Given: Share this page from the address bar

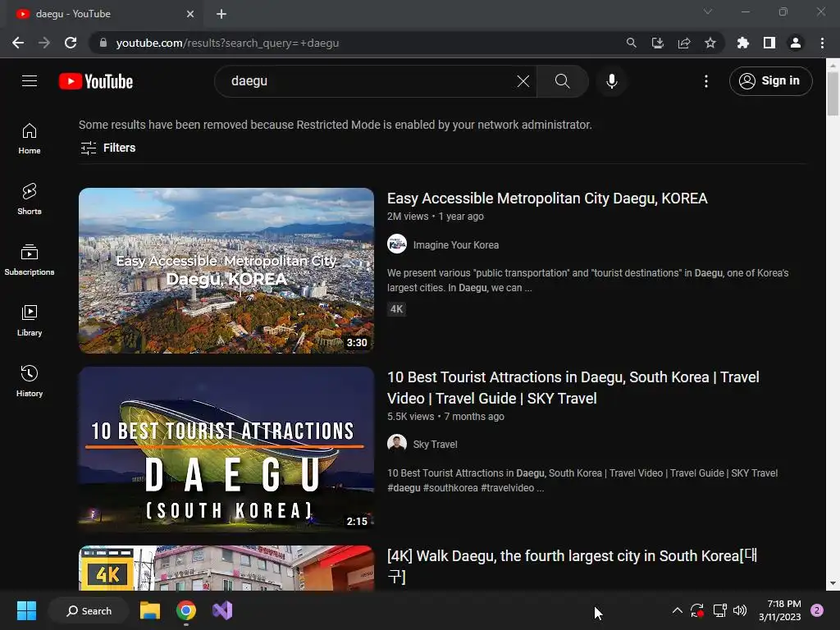Looking at the screenshot, I should pyautogui.click(x=683, y=43).
